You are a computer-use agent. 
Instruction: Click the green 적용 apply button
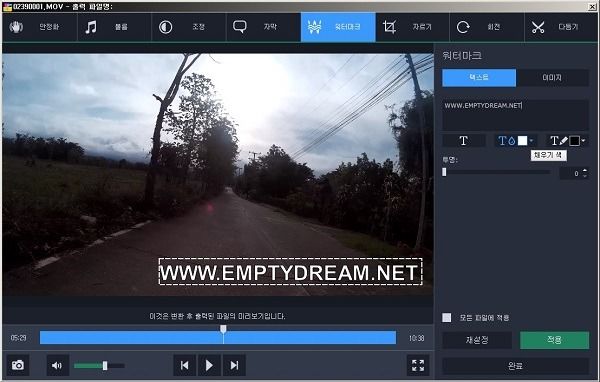pos(554,340)
